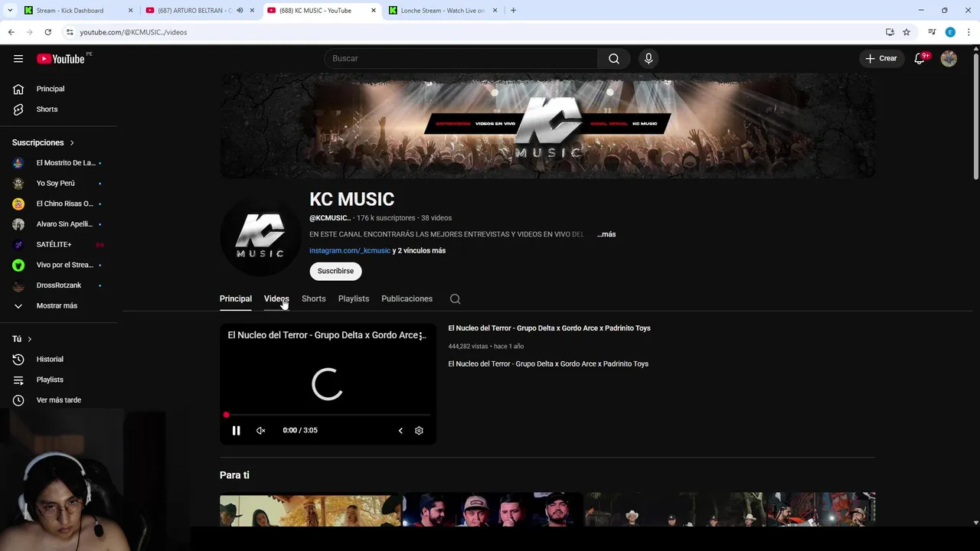This screenshot has height=551, width=980.
Task: View site information icon
Action: tap(70, 32)
